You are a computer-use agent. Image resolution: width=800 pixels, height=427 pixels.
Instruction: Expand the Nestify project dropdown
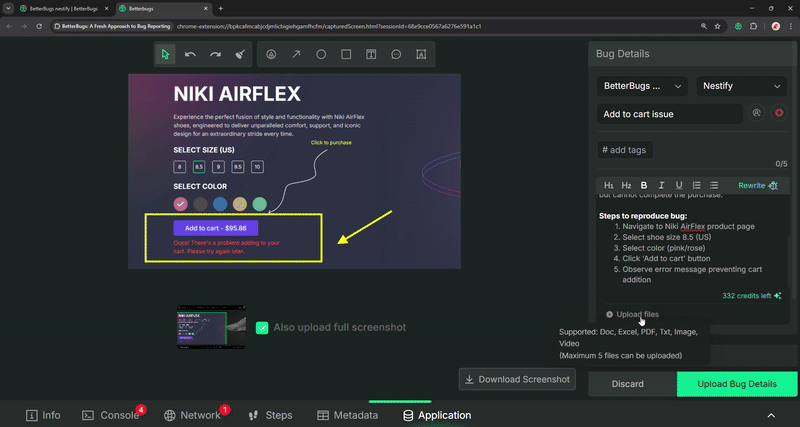click(x=741, y=86)
